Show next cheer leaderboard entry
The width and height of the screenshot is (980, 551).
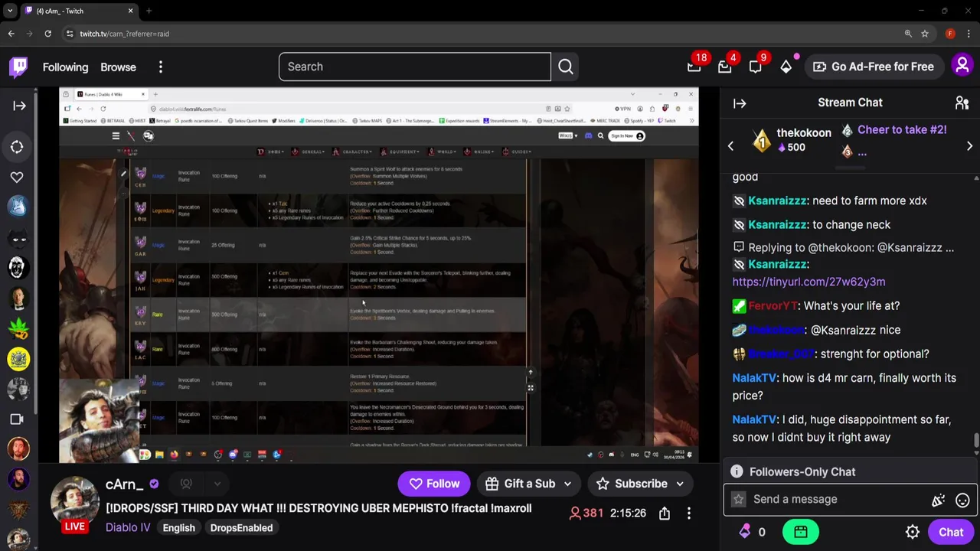tap(969, 146)
